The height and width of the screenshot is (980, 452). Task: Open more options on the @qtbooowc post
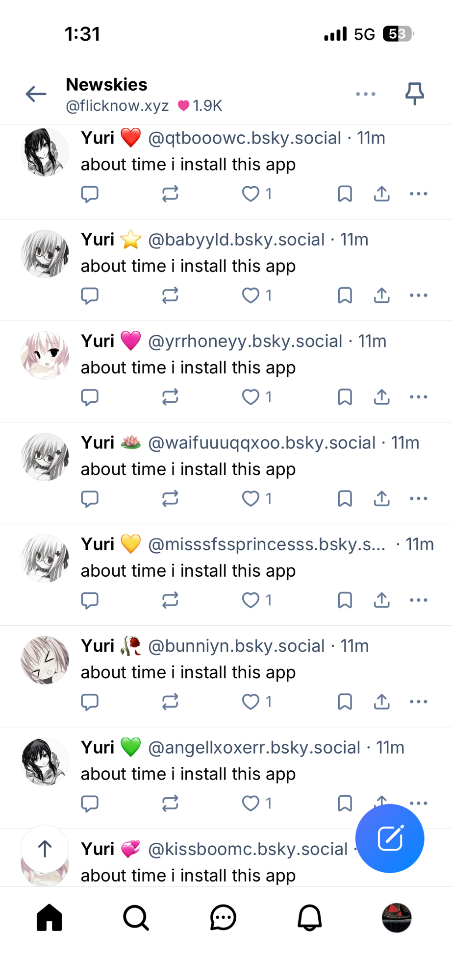[418, 194]
